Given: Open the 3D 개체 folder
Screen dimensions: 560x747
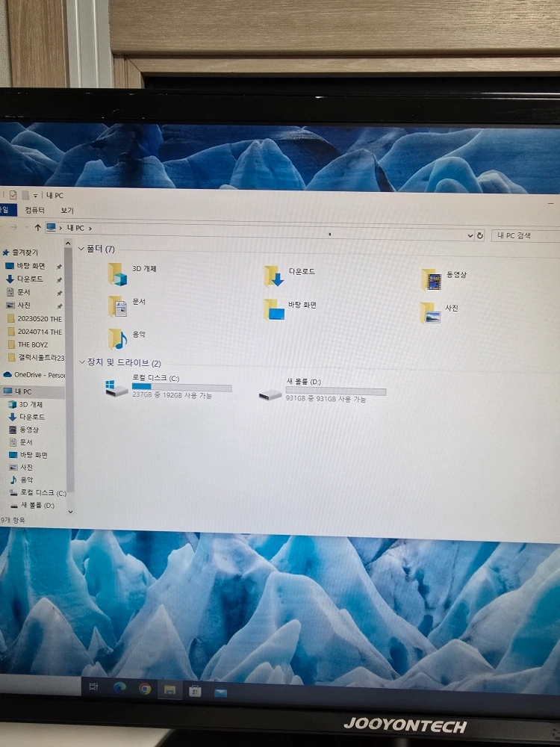Looking at the screenshot, I should [118, 274].
